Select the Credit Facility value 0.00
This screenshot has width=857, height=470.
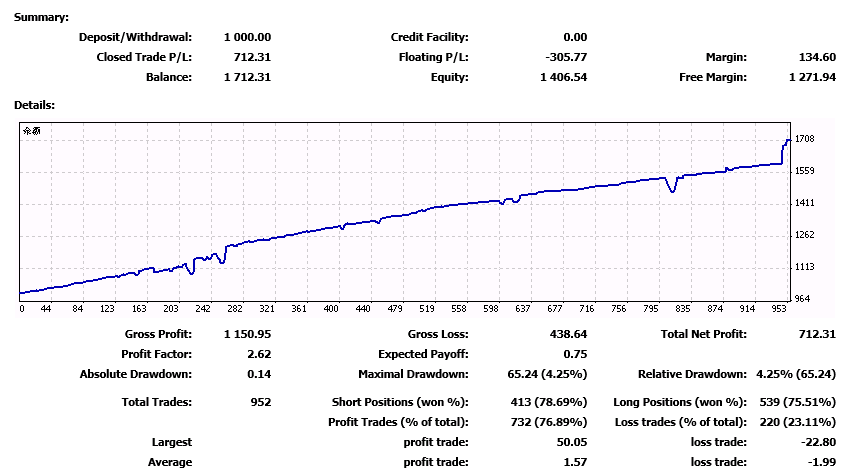click(575, 37)
